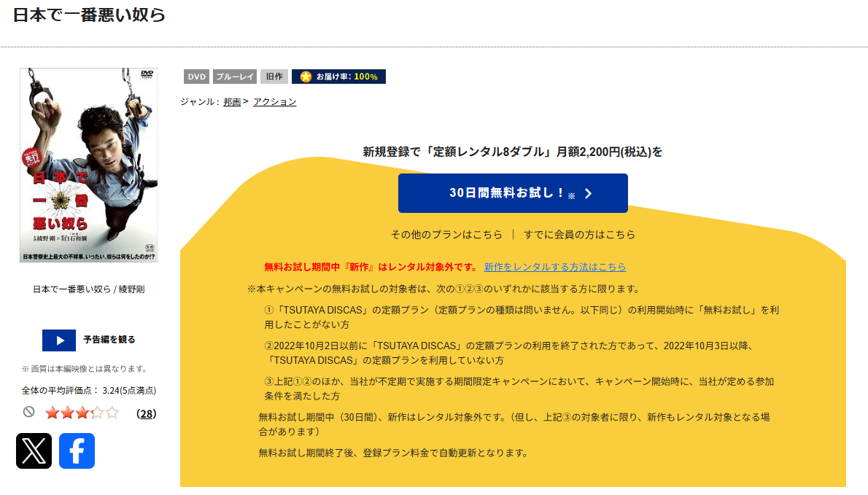Rate the movie one star
Viewport: 868px width, 495px height.
point(53,413)
